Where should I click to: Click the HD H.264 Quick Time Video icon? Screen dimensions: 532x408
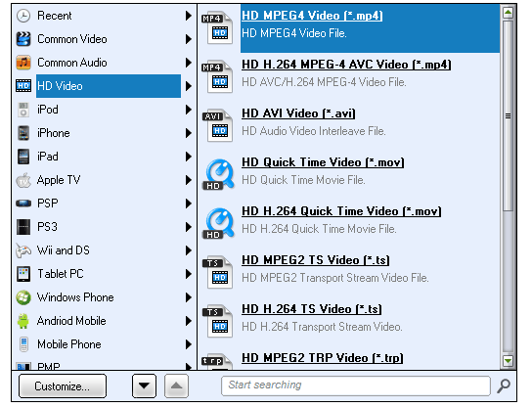tap(218, 223)
